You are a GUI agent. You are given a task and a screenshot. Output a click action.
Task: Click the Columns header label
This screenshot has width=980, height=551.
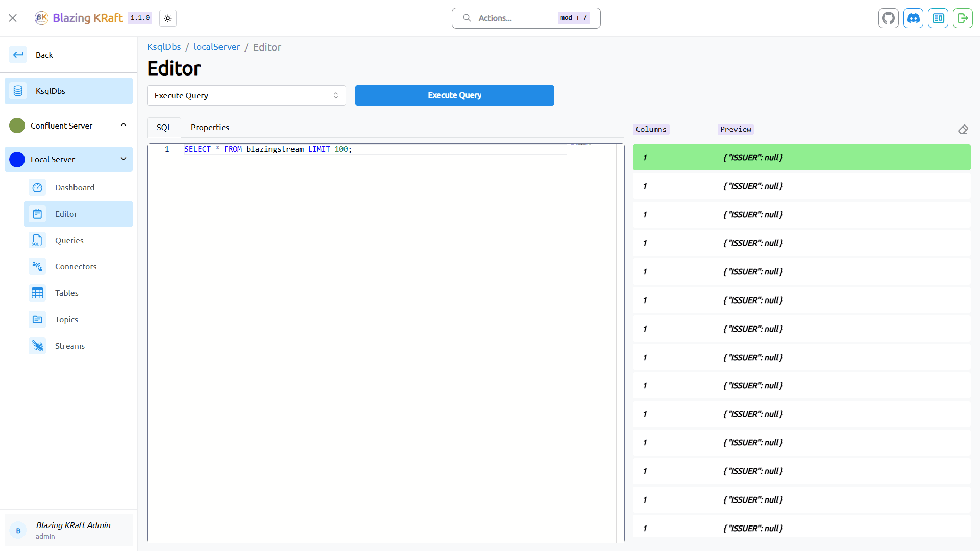click(651, 129)
